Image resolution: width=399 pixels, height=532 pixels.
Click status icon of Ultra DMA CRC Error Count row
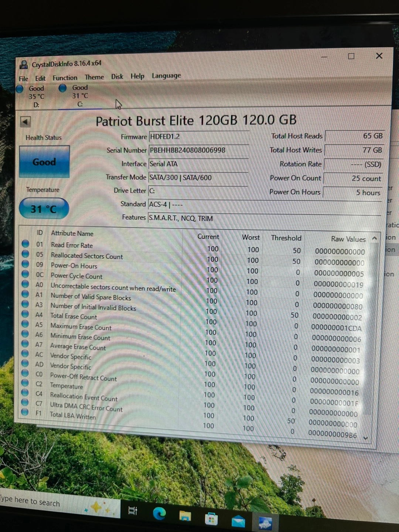coord(25,402)
